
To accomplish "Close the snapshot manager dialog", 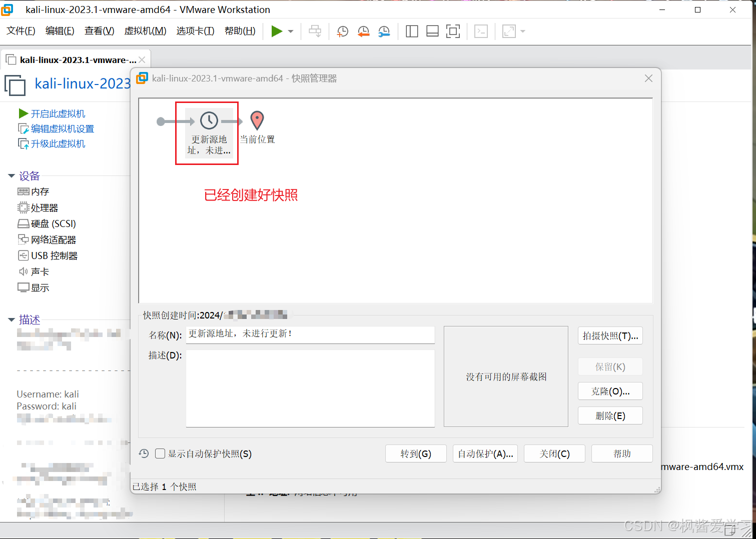I will click(x=648, y=78).
